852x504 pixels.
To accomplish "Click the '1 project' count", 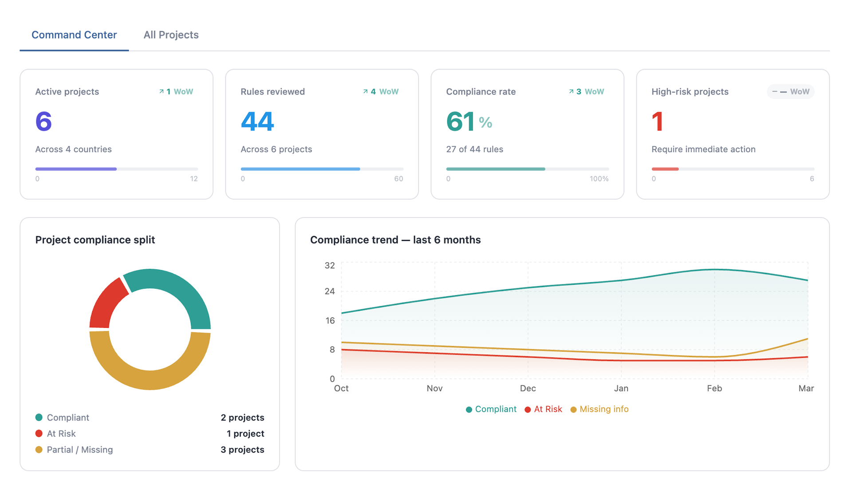I will pyautogui.click(x=245, y=433).
